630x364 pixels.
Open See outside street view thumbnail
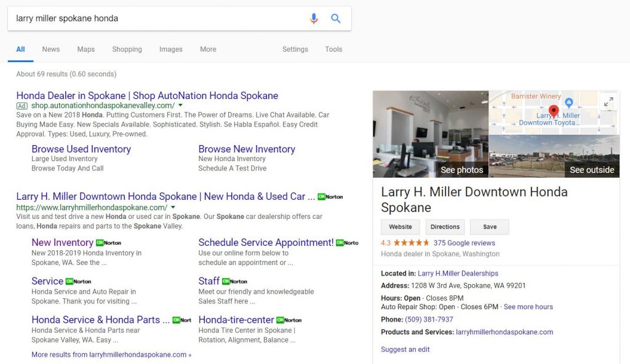pyautogui.click(x=554, y=156)
